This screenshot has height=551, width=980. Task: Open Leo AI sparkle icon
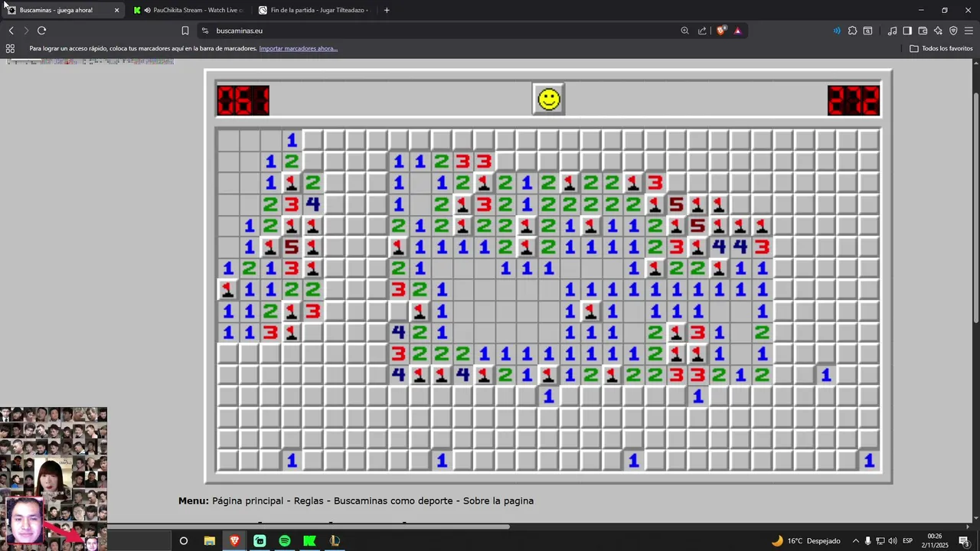pyautogui.click(x=938, y=31)
